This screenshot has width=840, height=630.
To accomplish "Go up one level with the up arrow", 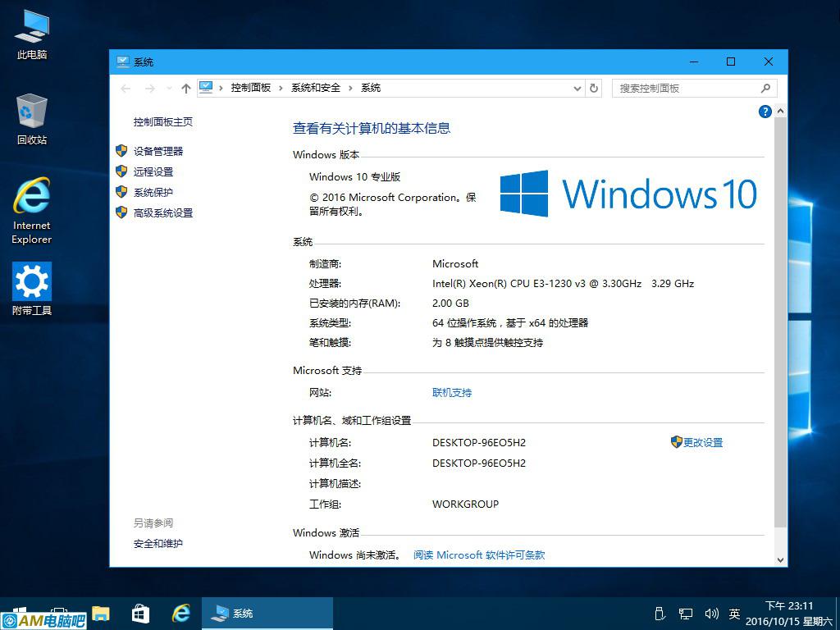I will click(x=186, y=89).
